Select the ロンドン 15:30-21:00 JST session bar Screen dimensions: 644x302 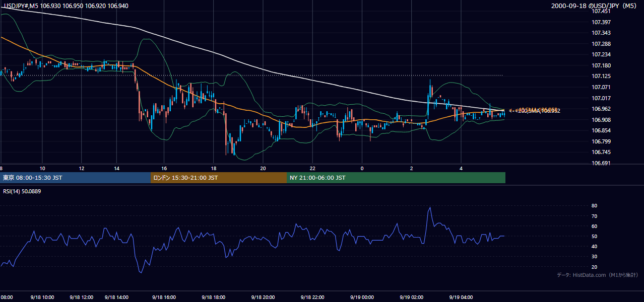pyautogui.click(x=219, y=178)
